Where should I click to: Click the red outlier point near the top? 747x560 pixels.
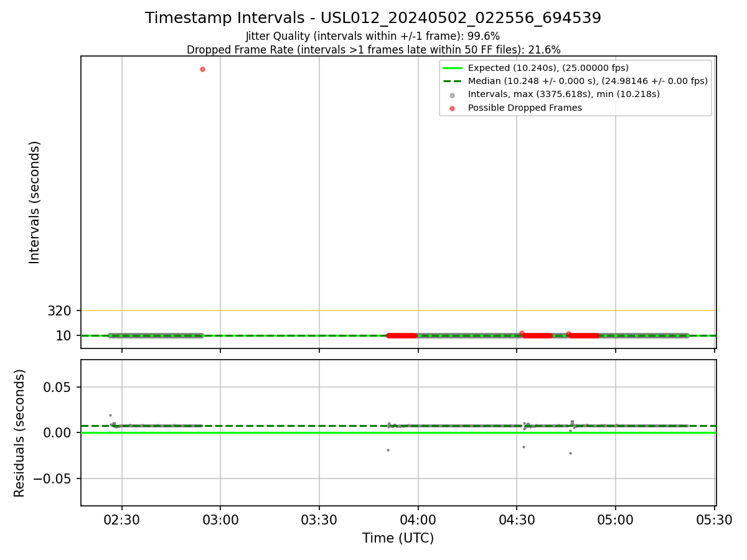click(202, 69)
